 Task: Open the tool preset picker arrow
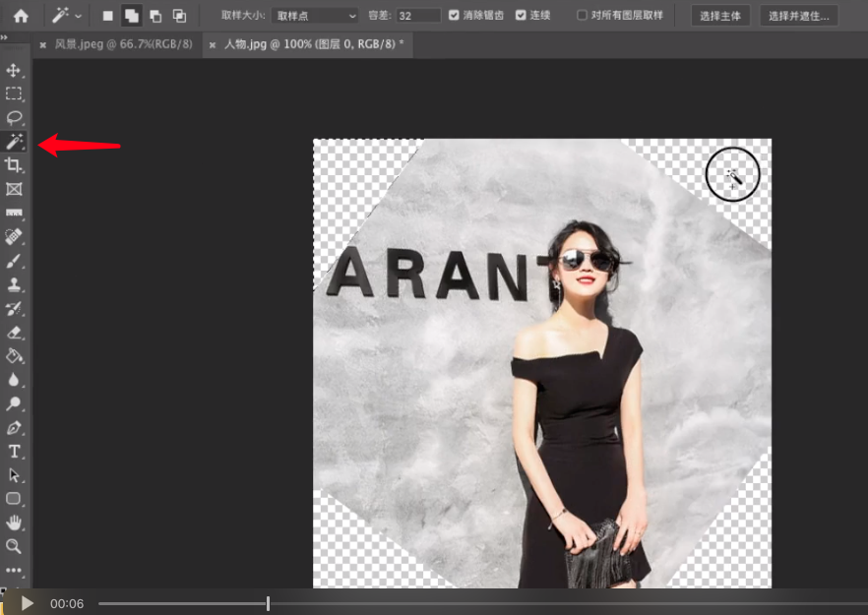[x=79, y=16]
